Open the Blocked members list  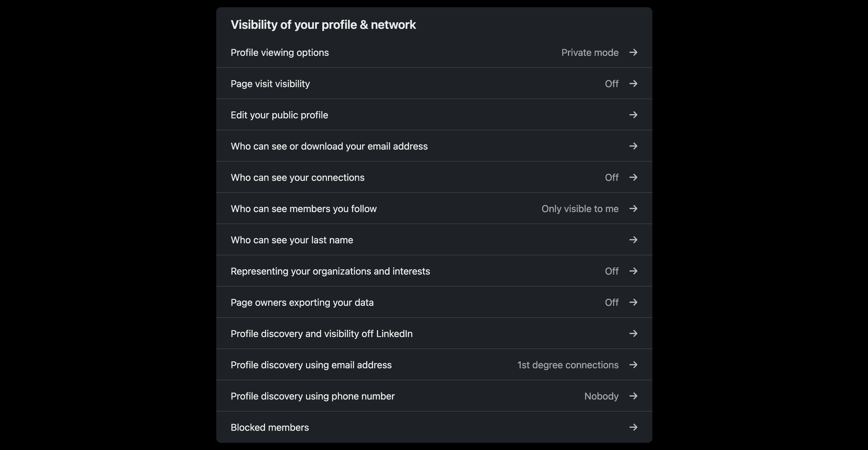point(270,427)
